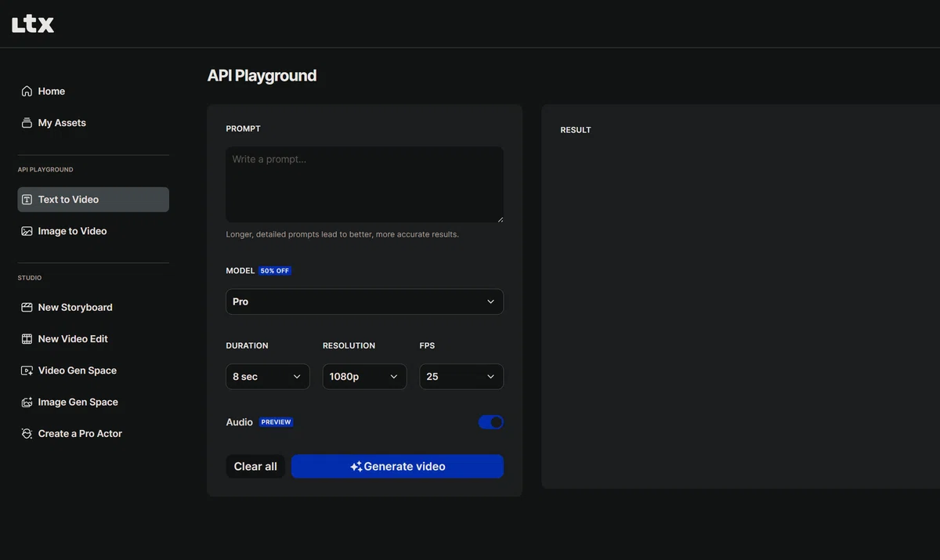The image size is (940, 560).
Task: Click the prompt box resize handle
Action: 500,219
